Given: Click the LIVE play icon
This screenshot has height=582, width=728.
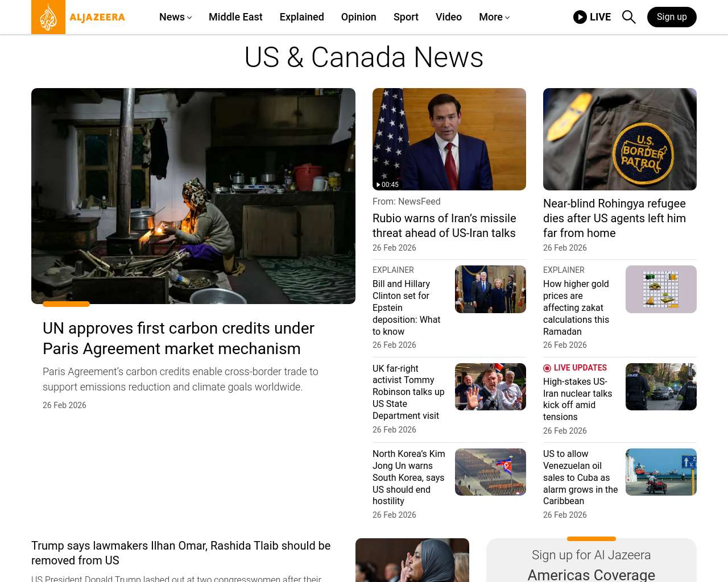Looking at the screenshot, I should (580, 17).
